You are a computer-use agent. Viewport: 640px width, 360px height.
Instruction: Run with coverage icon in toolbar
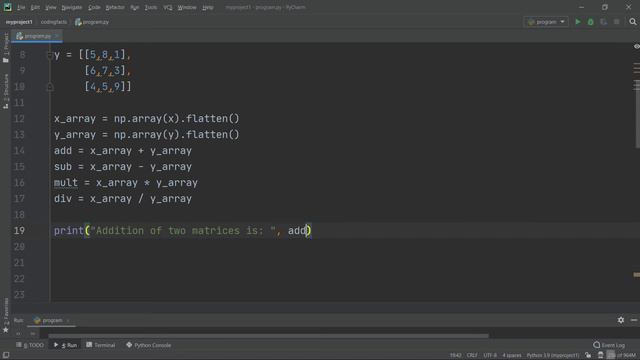pos(604,22)
